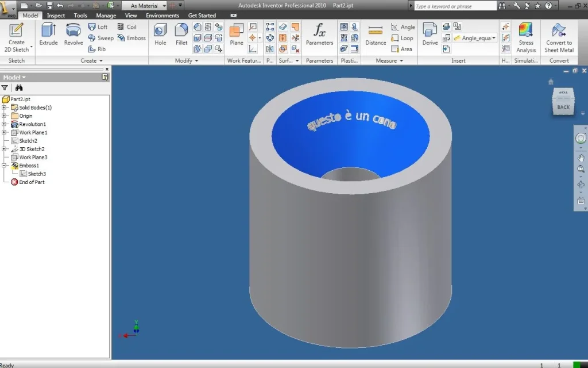Open Stress Analysis
The width and height of the screenshot is (588, 368).
pos(526,37)
